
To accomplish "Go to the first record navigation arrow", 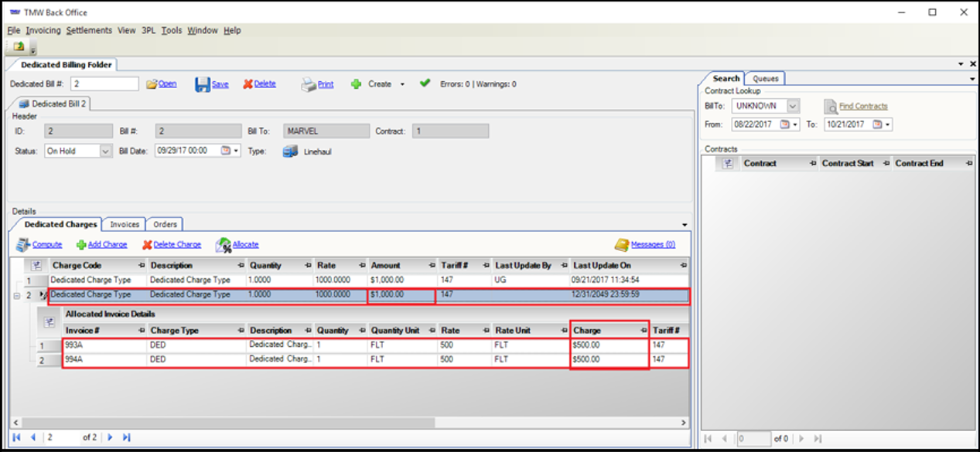I will pos(17,437).
